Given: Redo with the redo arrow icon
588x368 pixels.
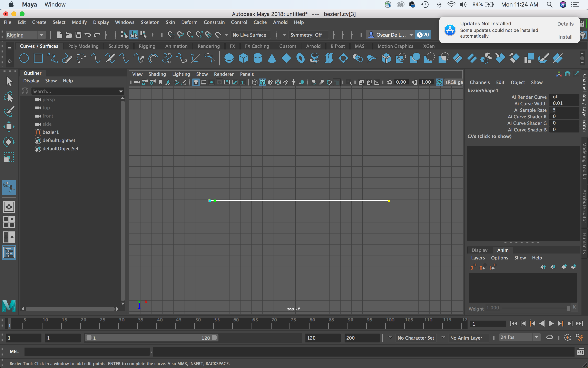Looking at the screenshot, I should coord(97,35).
